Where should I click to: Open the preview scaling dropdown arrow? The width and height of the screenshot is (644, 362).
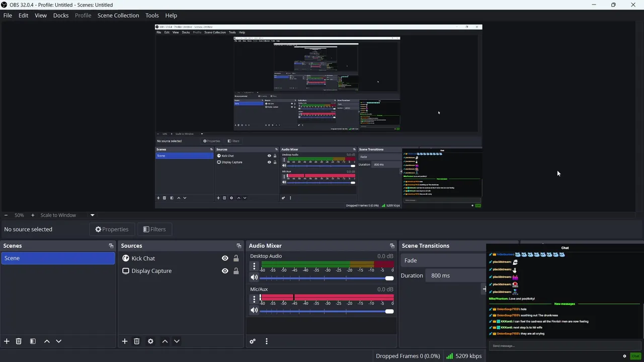(92, 215)
